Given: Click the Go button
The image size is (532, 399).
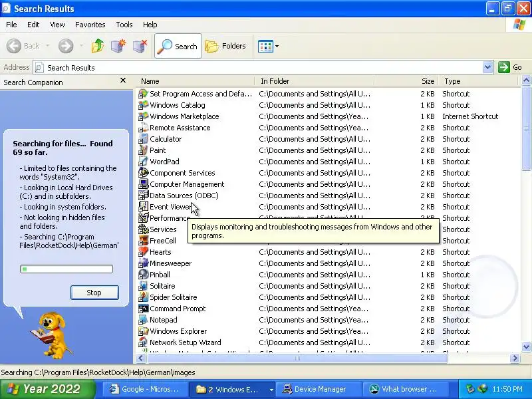Looking at the screenshot, I should coord(510,67).
